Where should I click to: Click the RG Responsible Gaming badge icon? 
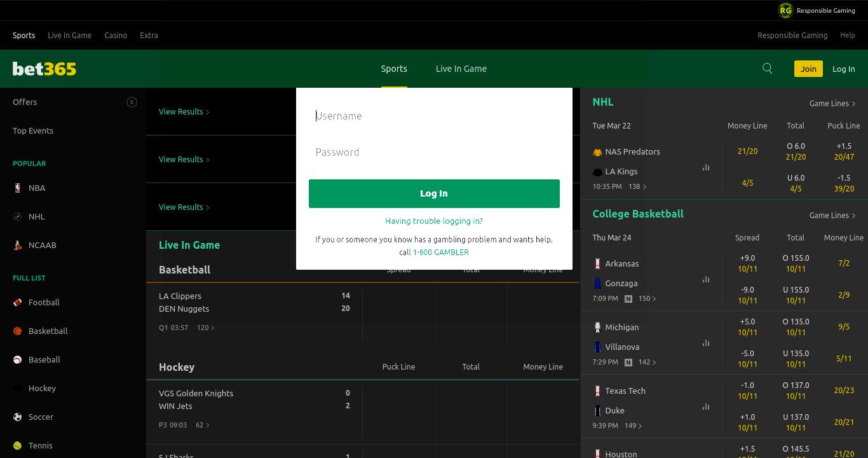click(x=785, y=10)
